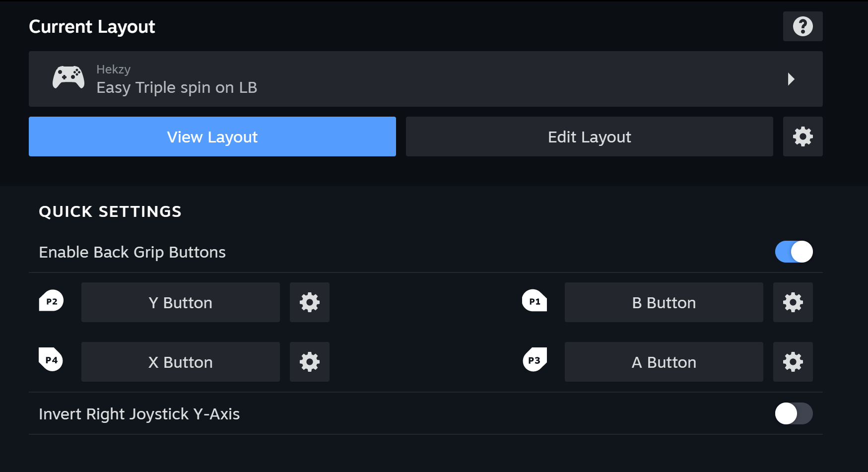
Task: Click the P3 back grip icon
Action: [x=534, y=360]
